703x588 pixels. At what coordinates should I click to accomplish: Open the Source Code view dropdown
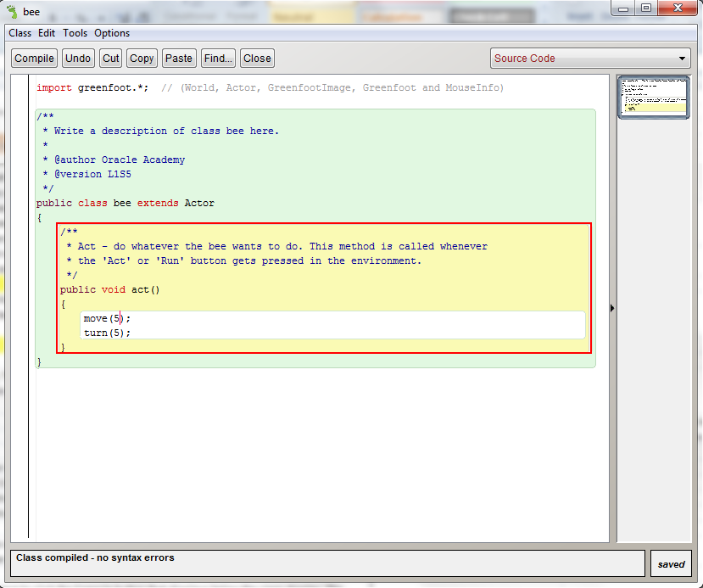pos(591,59)
